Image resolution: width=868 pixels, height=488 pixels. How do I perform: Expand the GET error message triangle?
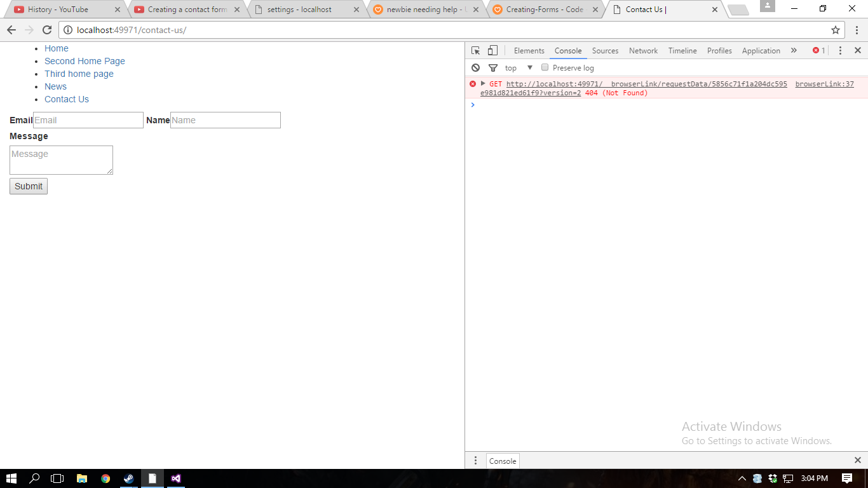coord(483,84)
